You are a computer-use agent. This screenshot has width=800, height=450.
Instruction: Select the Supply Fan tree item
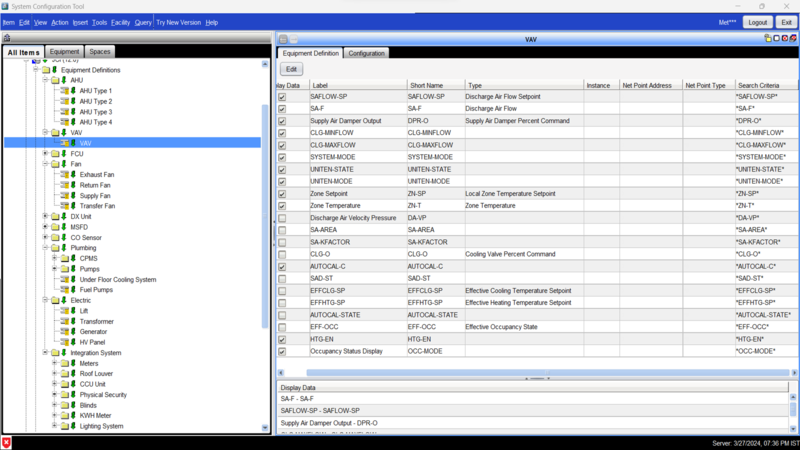(x=96, y=196)
